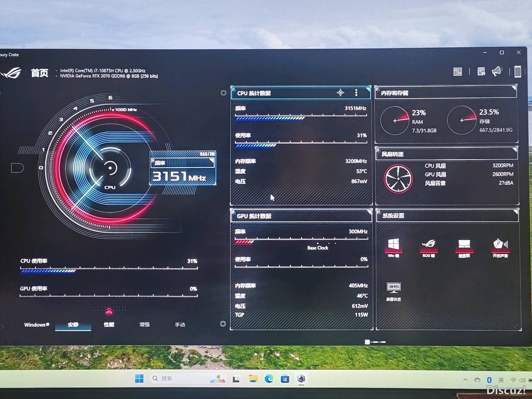This screenshot has width=532, height=399.
Task: Switch to 性能 performance mode
Action: [109, 325]
